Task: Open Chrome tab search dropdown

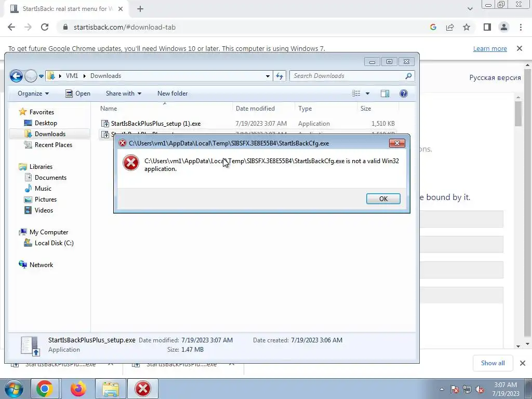Action: pyautogui.click(x=470, y=9)
